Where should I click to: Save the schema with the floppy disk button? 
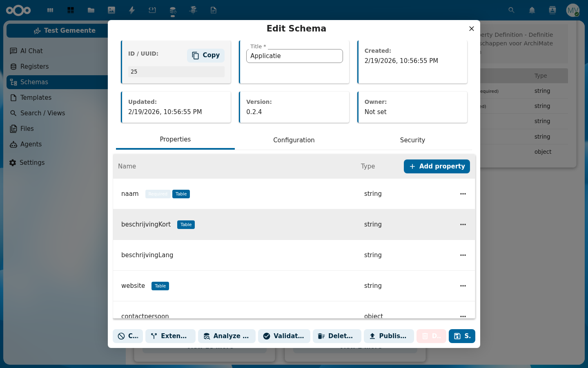[x=462, y=336]
